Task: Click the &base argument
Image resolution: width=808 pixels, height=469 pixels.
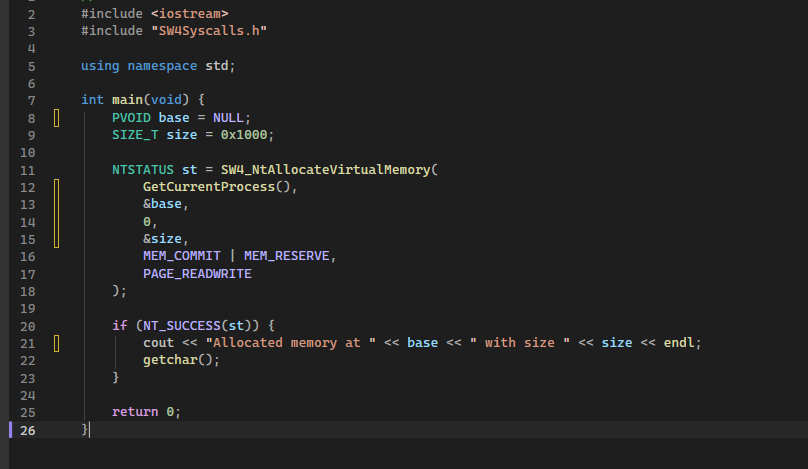Action: point(162,204)
